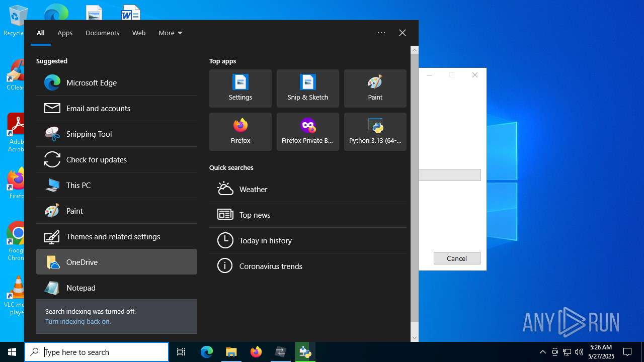Launch Snipping Tool from suggestions
The height and width of the screenshot is (362, 644).
click(117, 134)
